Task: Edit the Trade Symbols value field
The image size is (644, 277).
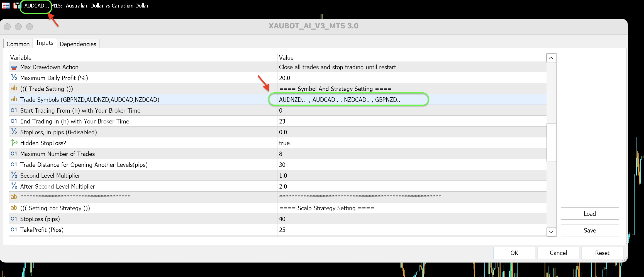Action: click(412, 100)
